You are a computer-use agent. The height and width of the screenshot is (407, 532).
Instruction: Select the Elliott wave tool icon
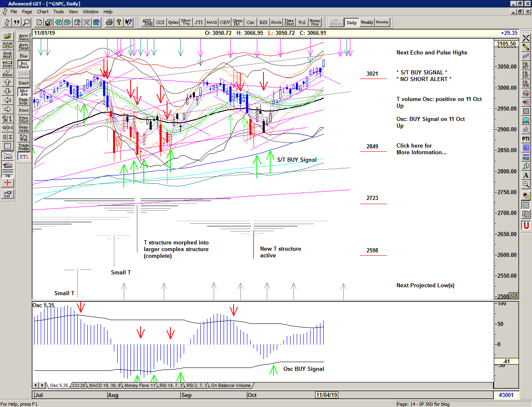coord(7,73)
